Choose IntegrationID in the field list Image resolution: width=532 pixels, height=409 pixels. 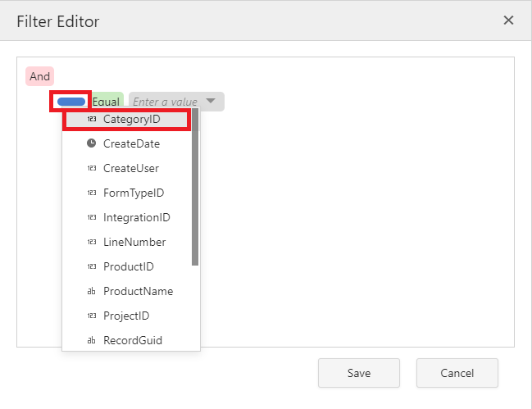point(126,217)
